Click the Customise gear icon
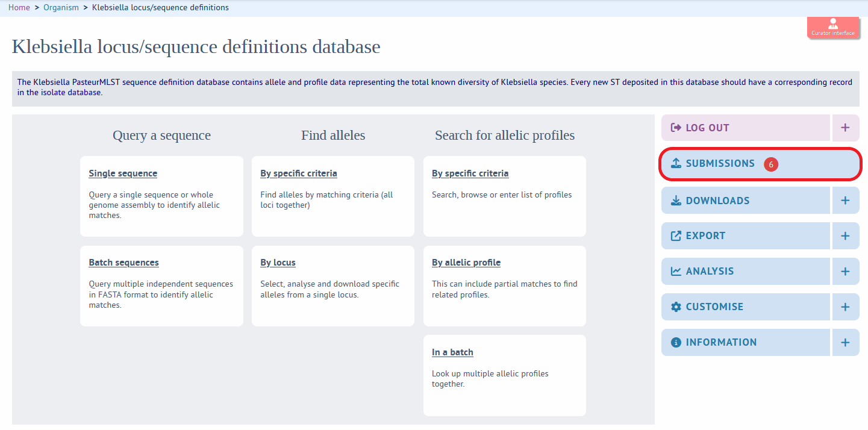This screenshot has height=430, width=868. [676, 307]
